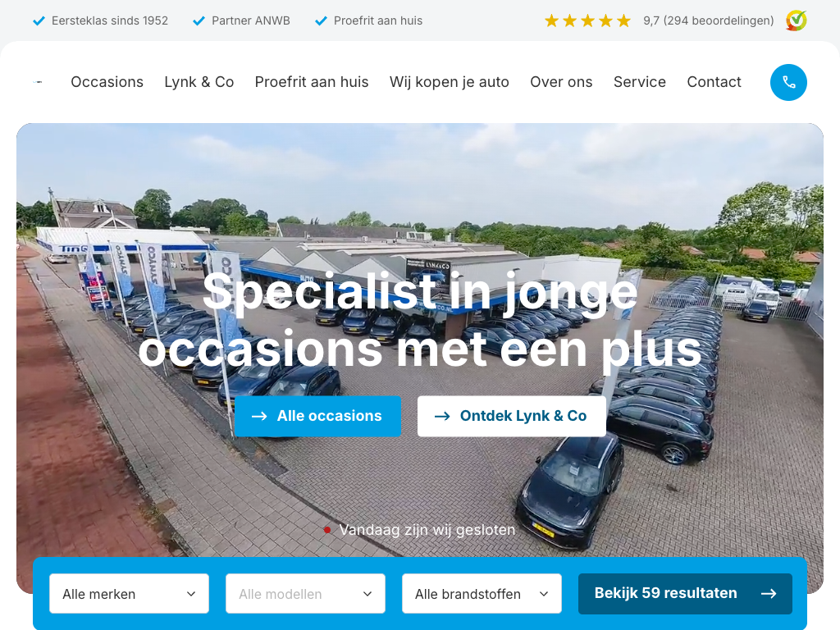Click the small site logo in header
Image resolution: width=840 pixels, height=630 pixels.
click(38, 82)
